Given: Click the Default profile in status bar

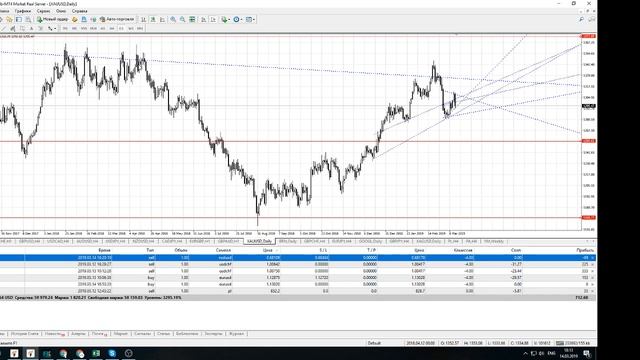Looking at the screenshot, I should tap(374, 343).
